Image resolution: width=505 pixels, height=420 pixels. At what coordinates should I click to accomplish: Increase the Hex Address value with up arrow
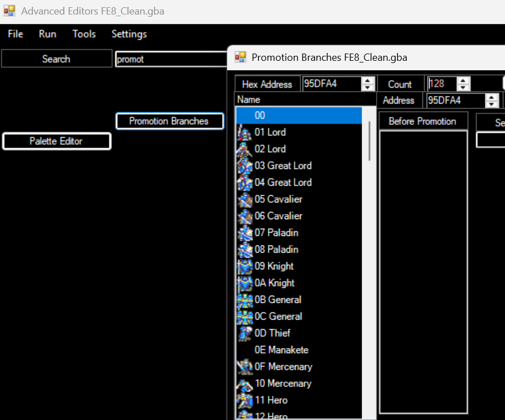368,80
